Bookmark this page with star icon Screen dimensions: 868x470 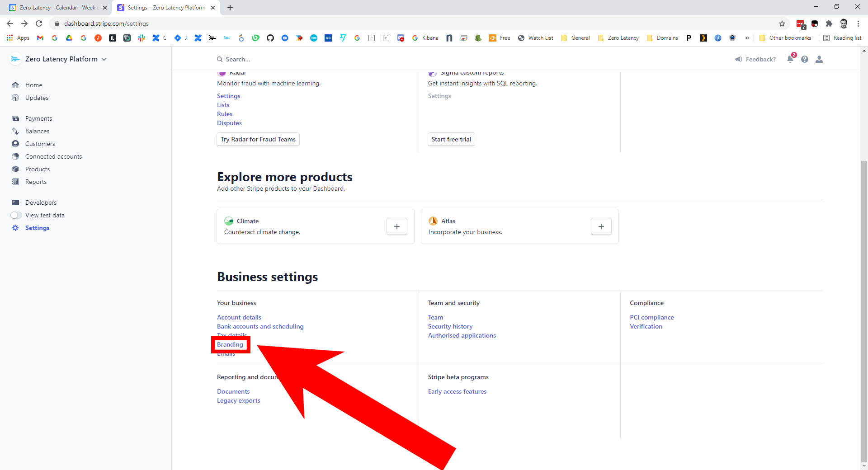pyautogui.click(x=782, y=23)
